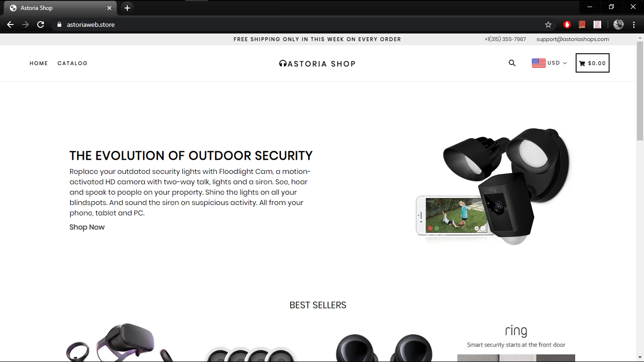Close the Astoria Shop tab
This screenshot has width=644, height=362.
[109, 8]
